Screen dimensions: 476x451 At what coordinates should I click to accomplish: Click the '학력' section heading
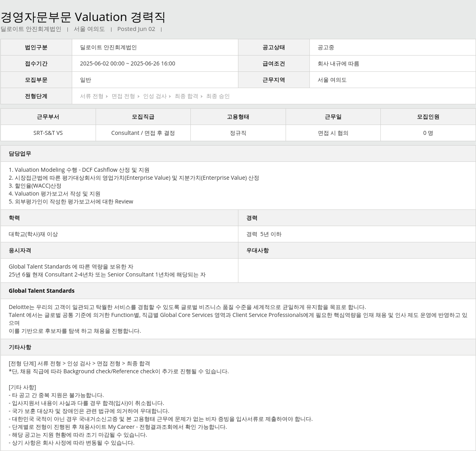(x=14, y=218)
